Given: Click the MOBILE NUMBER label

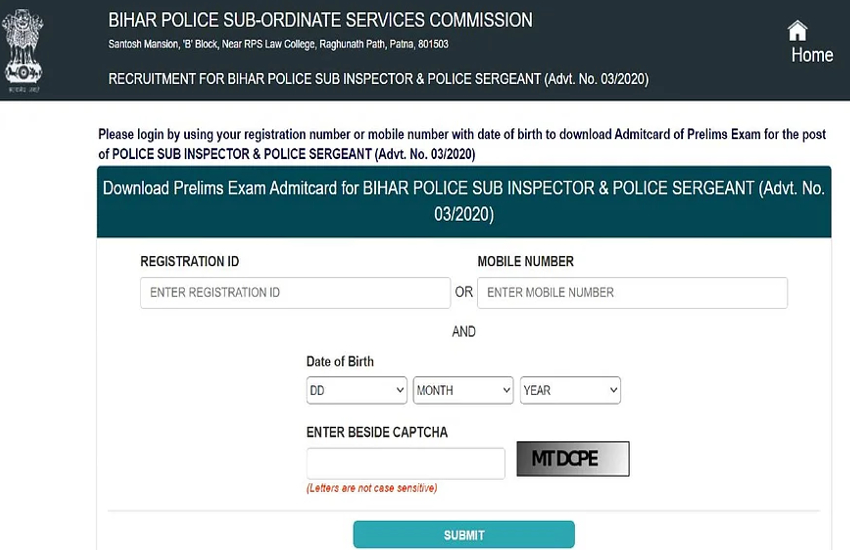Looking at the screenshot, I should coord(525,262).
